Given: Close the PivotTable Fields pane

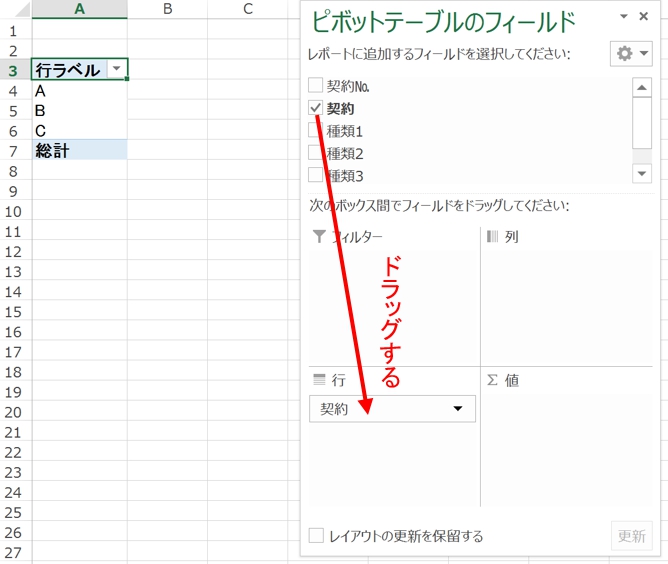Looking at the screenshot, I should (645, 17).
